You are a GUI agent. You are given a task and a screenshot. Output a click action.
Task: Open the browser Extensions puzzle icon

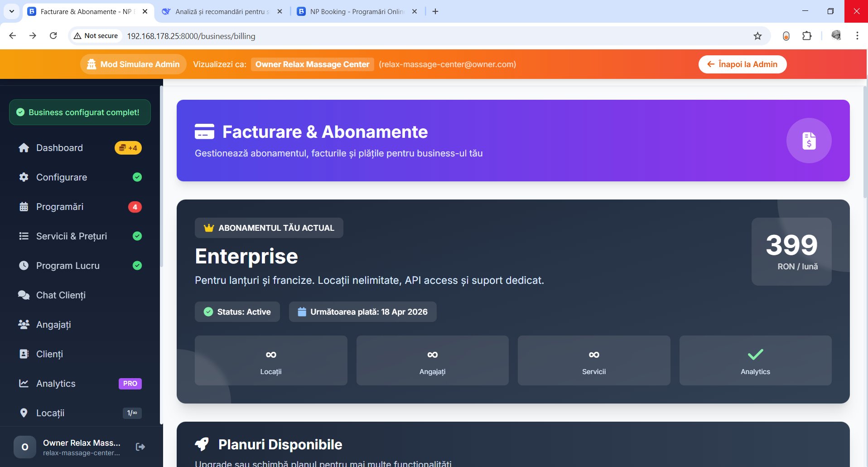click(x=807, y=36)
